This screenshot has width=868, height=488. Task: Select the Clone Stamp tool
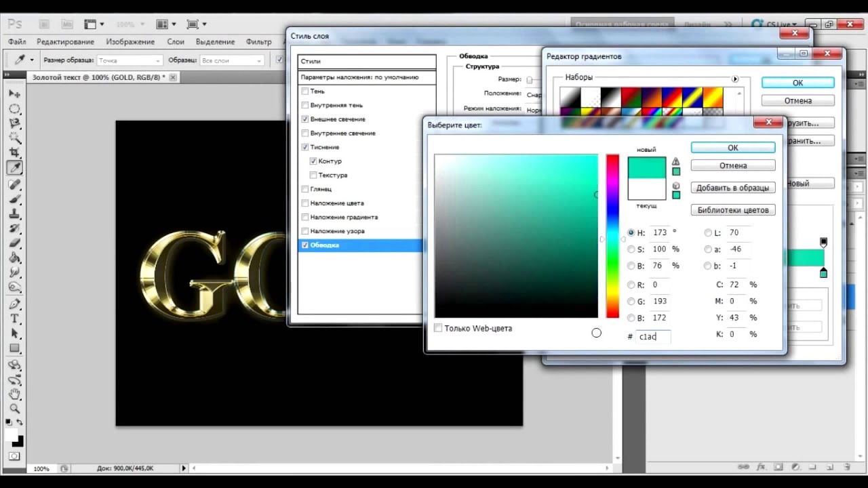14,213
